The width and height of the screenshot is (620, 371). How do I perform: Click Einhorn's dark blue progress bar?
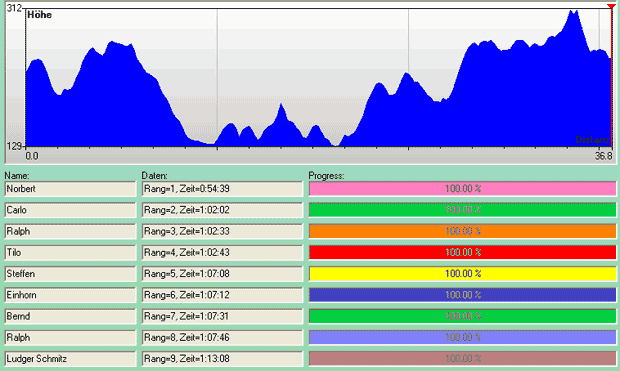coord(463,295)
